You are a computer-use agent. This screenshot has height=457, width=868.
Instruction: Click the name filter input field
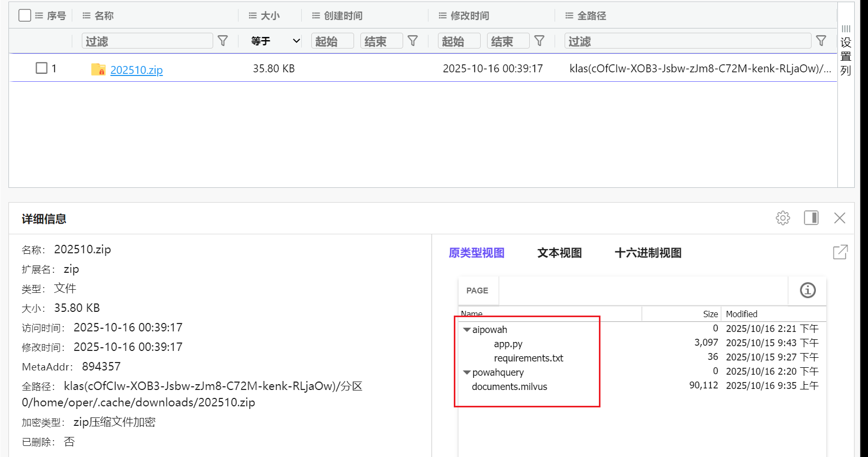coord(147,41)
